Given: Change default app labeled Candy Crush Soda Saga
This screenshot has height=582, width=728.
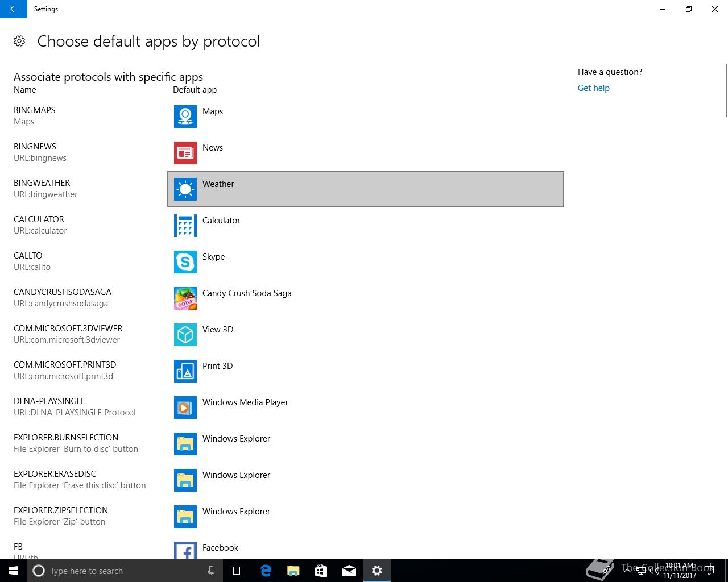Looking at the screenshot, I should tap(366, 298).
